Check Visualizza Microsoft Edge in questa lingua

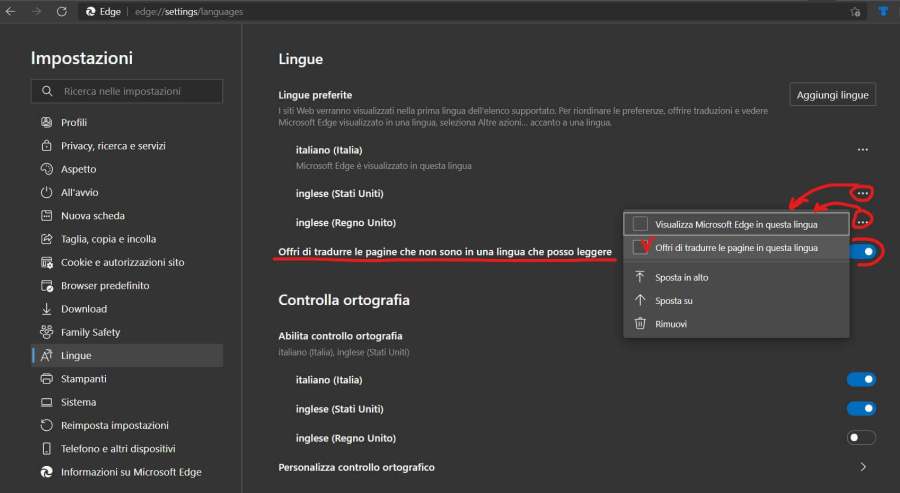tap(640, 224)
